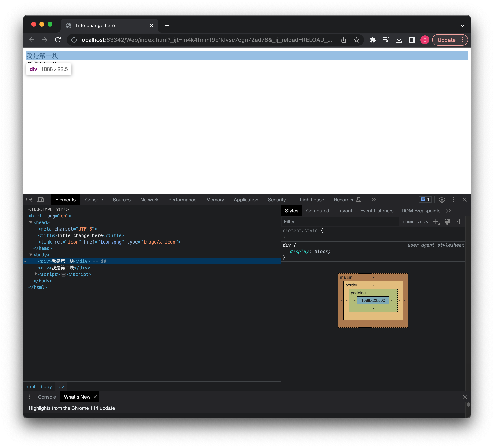Open DevTools settings gear
This screenshot has height=448, width=494.
442,200
